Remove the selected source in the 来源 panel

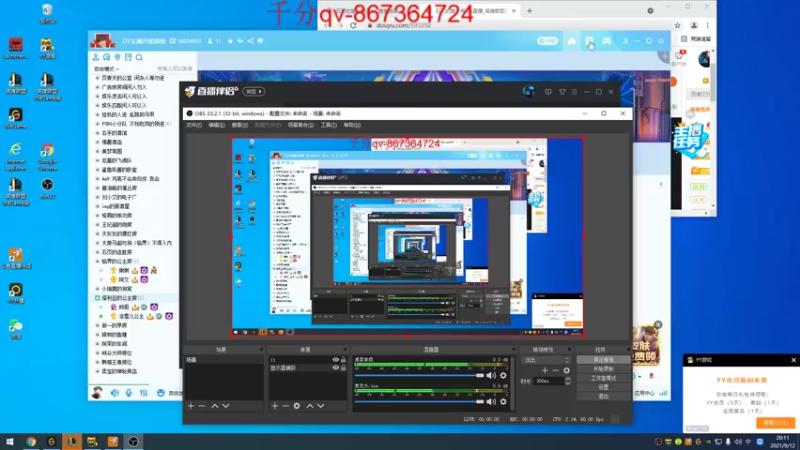click(286, 406)
